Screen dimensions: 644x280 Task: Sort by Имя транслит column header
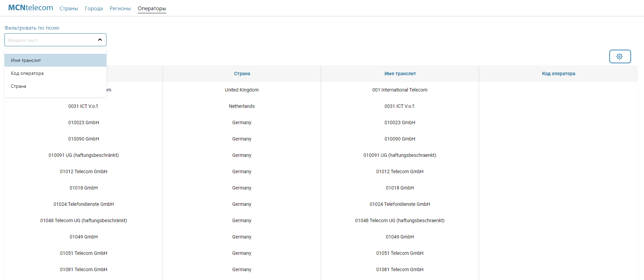(400, 73)
